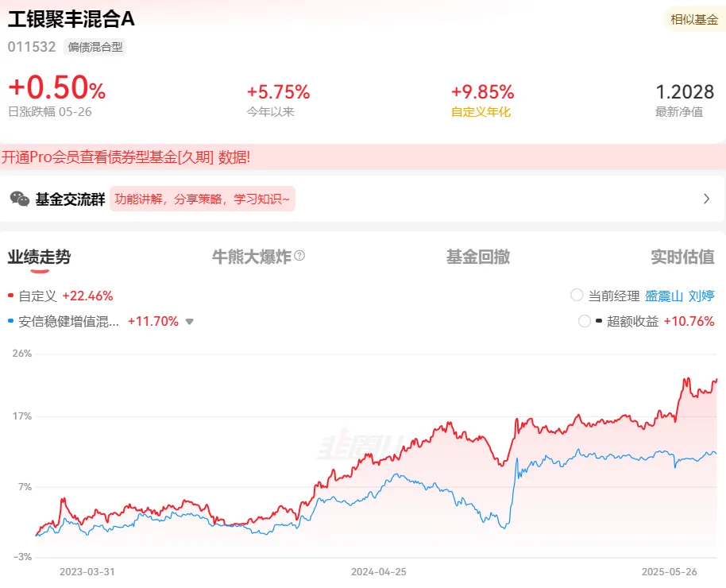Image resolution: width=726 pixels, height=588 pixels.
Task: Click the 17% y-axis label
Action: click(21, 416)
